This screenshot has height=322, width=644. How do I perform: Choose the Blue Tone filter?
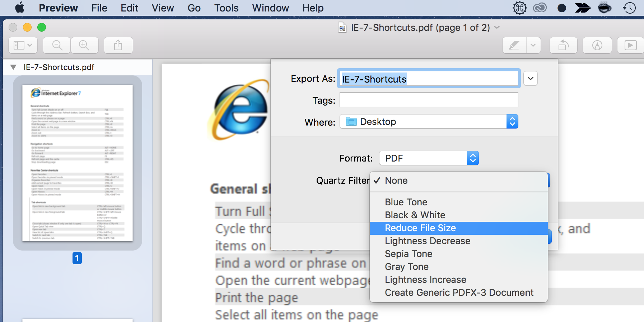(459, 202)
